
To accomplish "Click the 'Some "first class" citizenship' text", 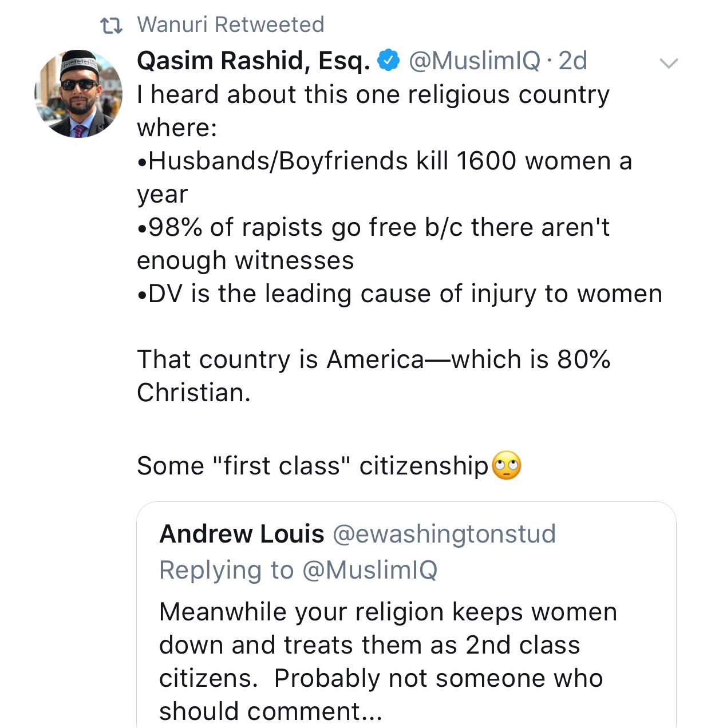I will pyautogui.click(x=312, y=466).
